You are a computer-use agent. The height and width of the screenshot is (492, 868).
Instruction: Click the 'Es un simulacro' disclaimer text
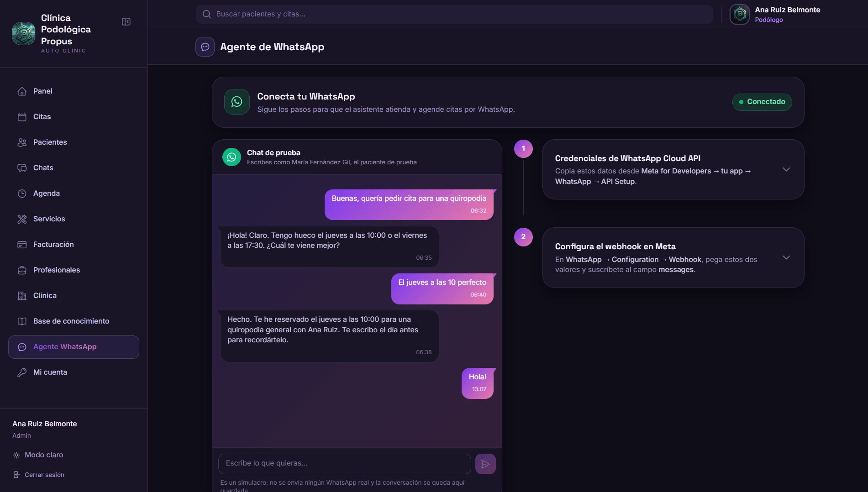pyautogui.click(x=342, y=485)
